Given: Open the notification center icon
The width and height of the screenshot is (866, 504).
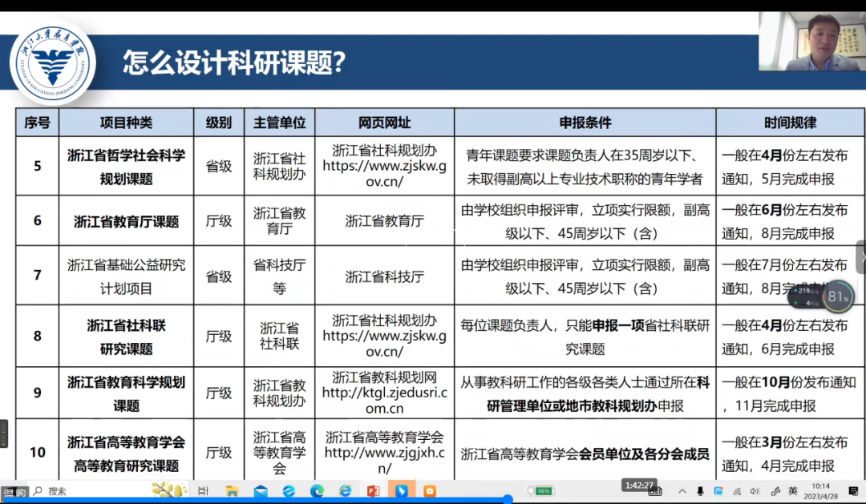Looking at the screenshot, I should pyautogui.click(x=853, y=491).
